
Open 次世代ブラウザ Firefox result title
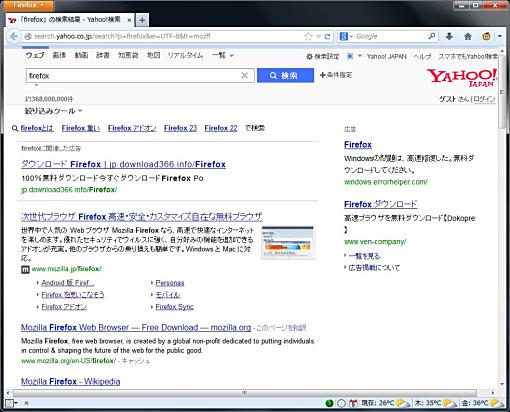[x=142, y=217]
